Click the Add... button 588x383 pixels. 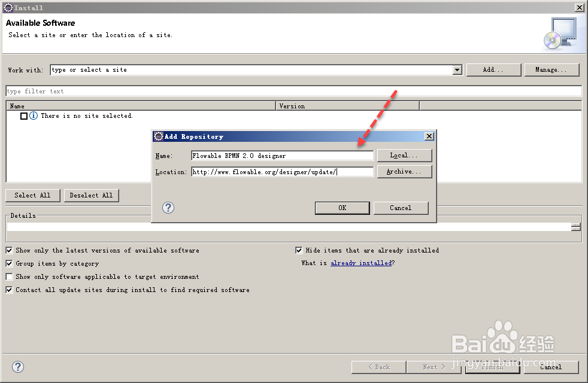(x=493, y=69)
